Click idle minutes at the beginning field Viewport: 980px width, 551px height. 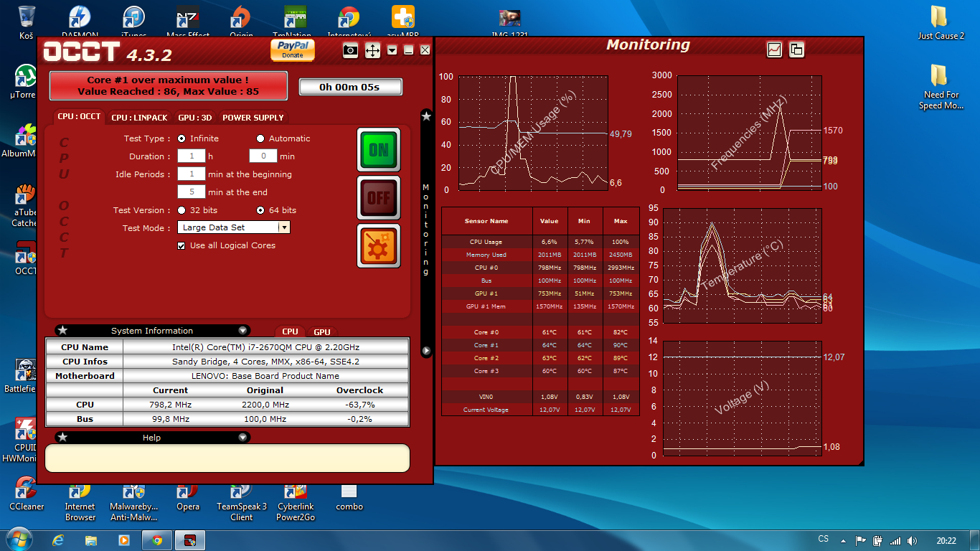point(191,174)
